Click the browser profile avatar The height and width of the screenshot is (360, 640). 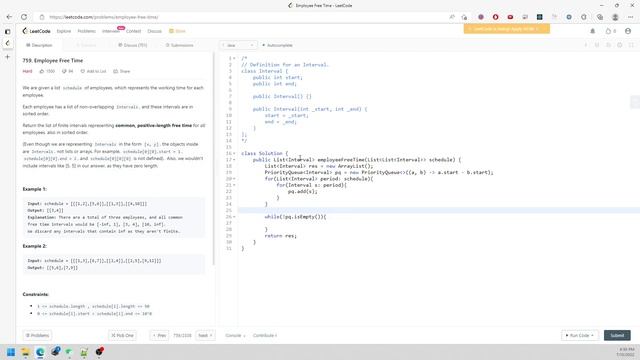(x=615, y=17)
